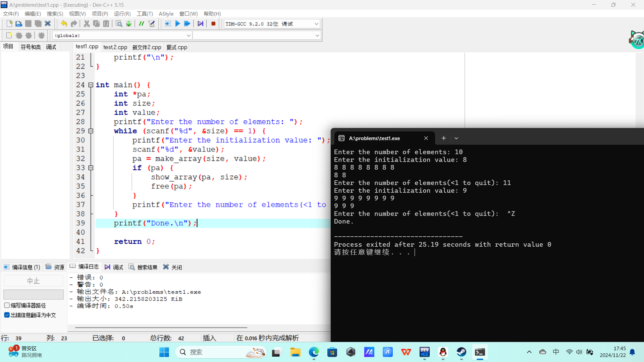Viewport: 644px width, 362px height.
Task: Uncheck the 出错信息翻译为中文 checkbox
Action: [x=7, y=315]
